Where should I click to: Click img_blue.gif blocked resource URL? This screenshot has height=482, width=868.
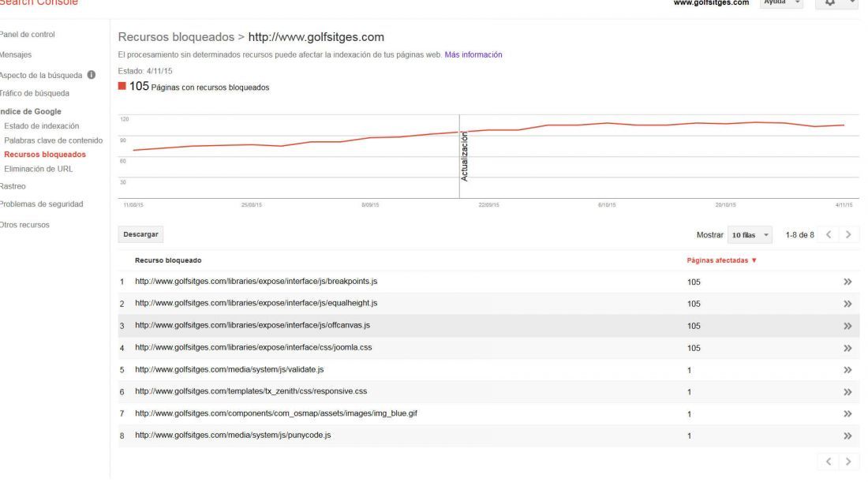click(276, 413)
